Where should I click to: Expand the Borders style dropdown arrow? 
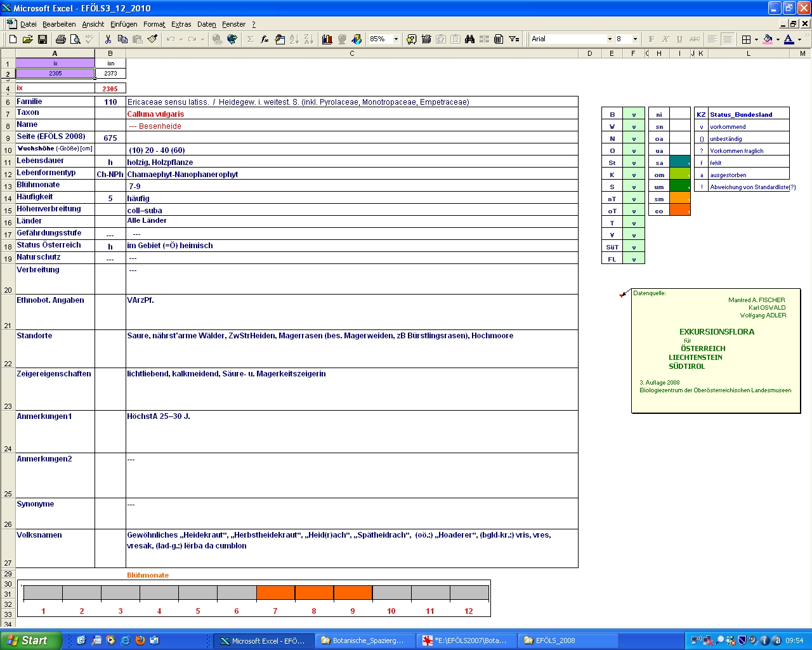[x=756, y=39]
